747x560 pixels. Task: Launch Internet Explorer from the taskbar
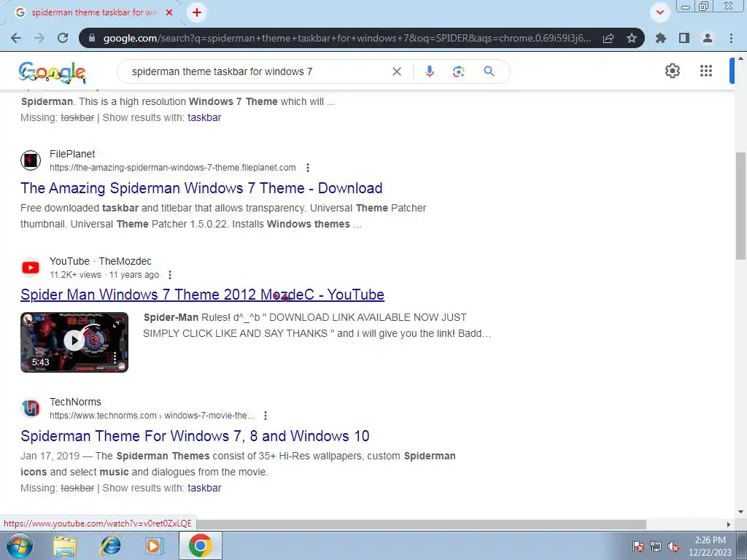point(110,546)
